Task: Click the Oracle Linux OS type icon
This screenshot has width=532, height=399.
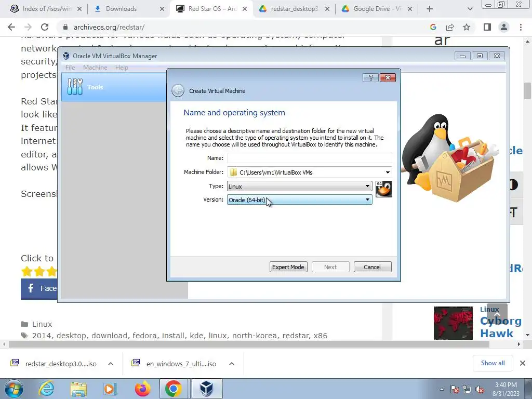Action: pyautogui.click(x=384, y=189)
